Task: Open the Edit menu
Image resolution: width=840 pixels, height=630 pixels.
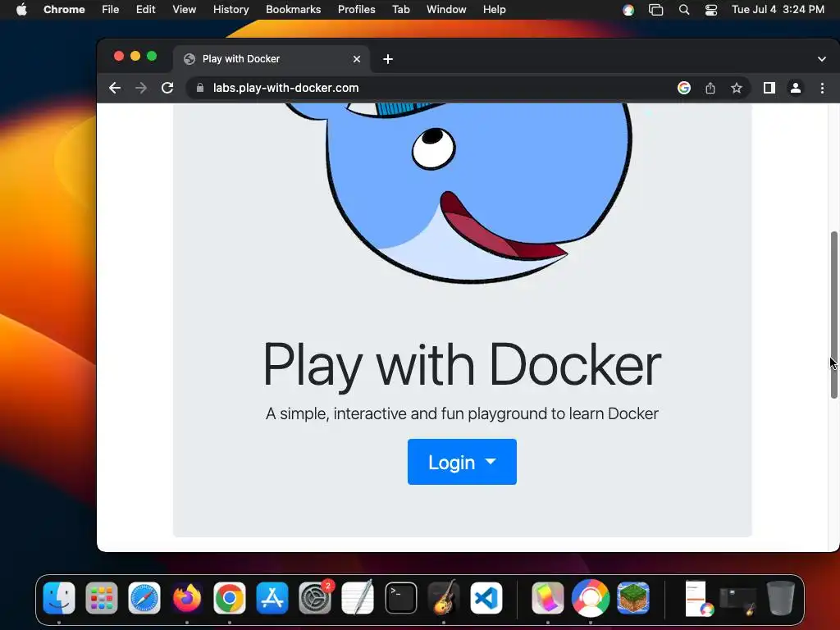Action: pos(145,10)
